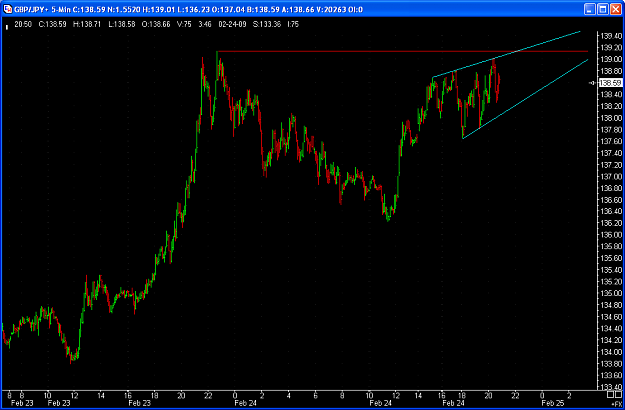625x410 pixels.
Task: Click the V:75 value in info line
Action: tap(185, 24)
